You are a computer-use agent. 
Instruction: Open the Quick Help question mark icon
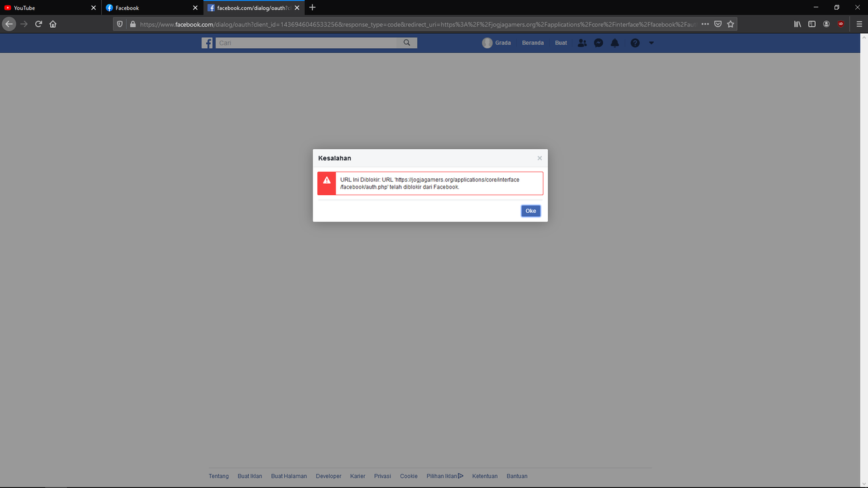coord(635,43)
